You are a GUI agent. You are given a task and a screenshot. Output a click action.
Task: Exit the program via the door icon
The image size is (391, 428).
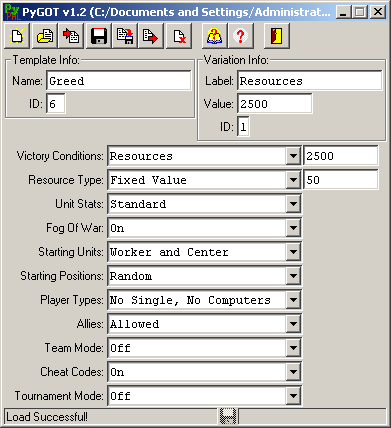click(277, 36)
